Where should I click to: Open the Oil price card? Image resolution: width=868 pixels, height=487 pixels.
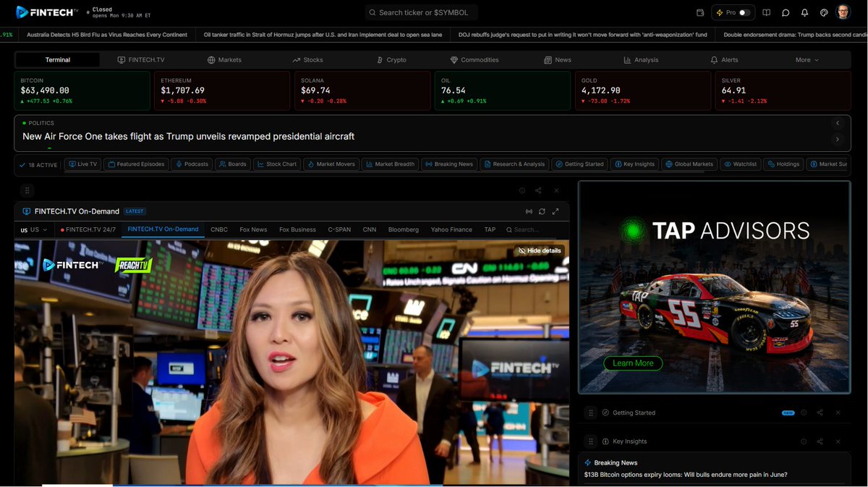503,90
